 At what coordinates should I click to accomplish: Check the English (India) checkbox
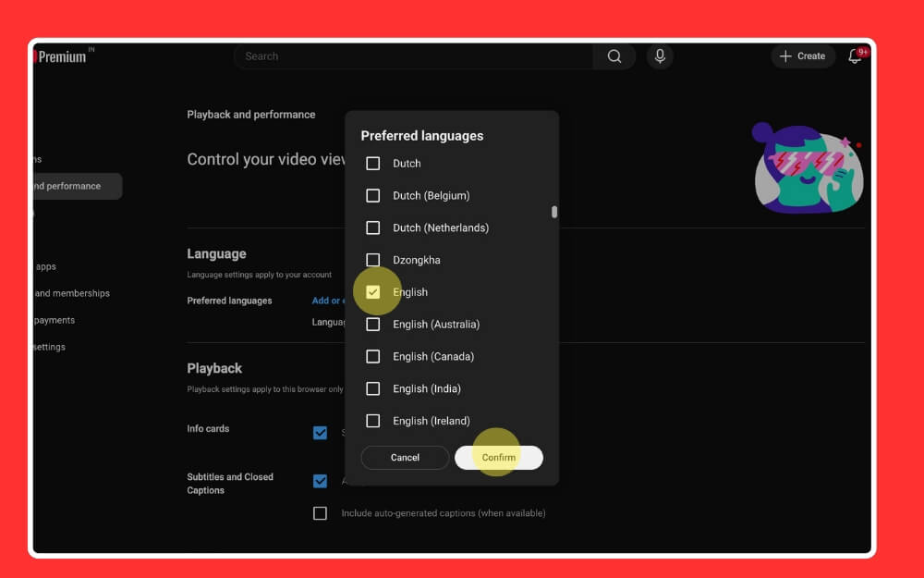[x=373, y=388]
